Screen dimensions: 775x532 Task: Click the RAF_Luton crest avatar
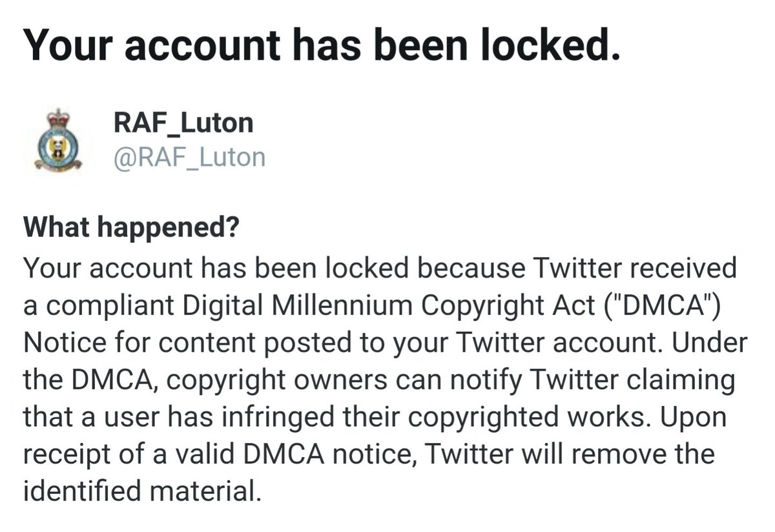coord(58,140)
